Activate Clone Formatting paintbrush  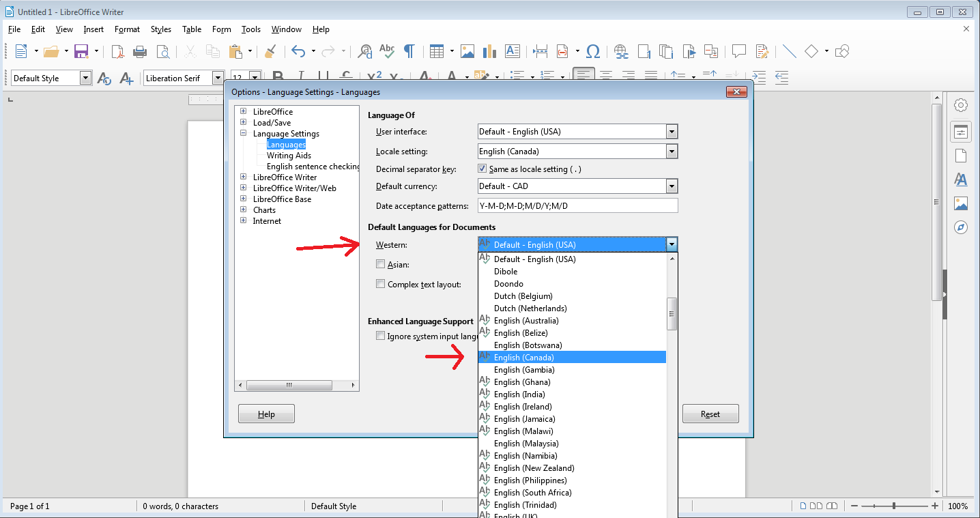coord(270,51)
